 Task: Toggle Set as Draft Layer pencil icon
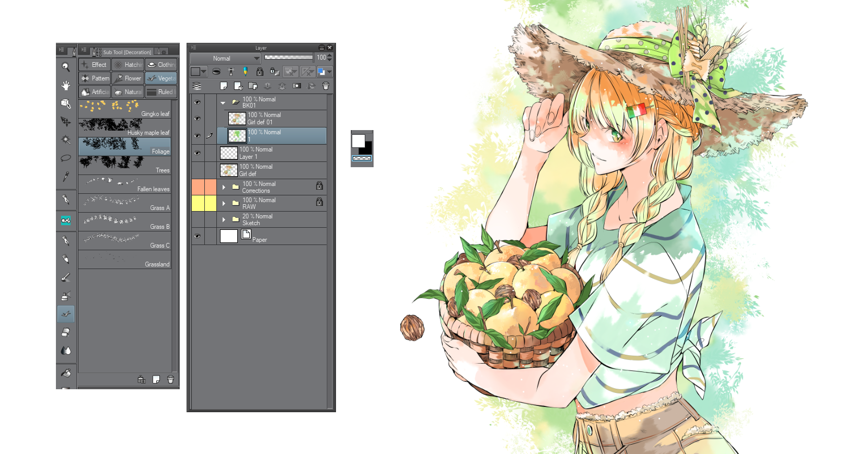click(x=245, y=72)
